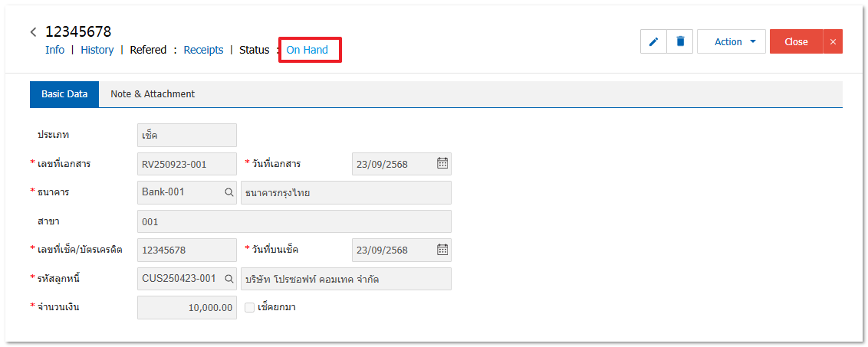Screen dimensions: 868x347
Task: Click the pencil edit icon
Action: [653, 42]
